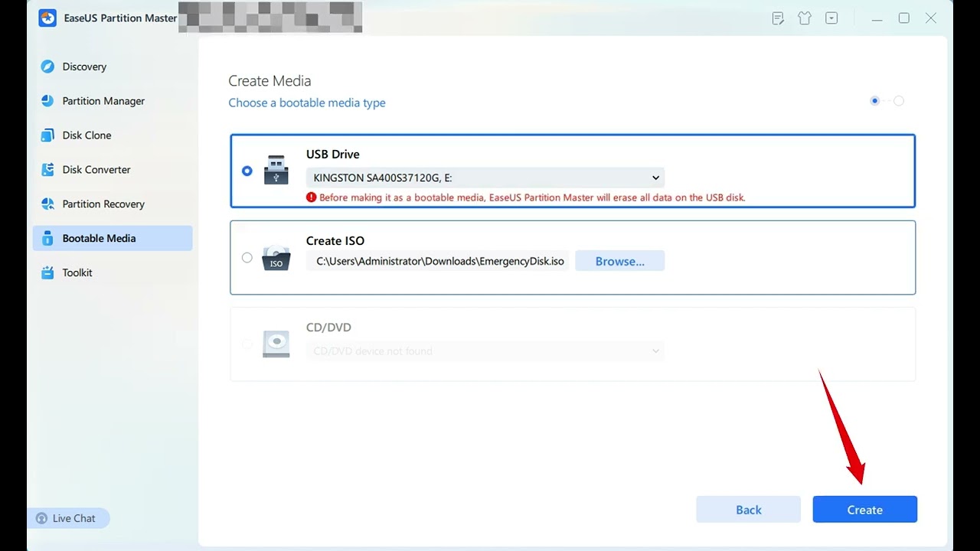
Task: Click the Toolkit toolbox icon
Action: [x=47, y=272]
